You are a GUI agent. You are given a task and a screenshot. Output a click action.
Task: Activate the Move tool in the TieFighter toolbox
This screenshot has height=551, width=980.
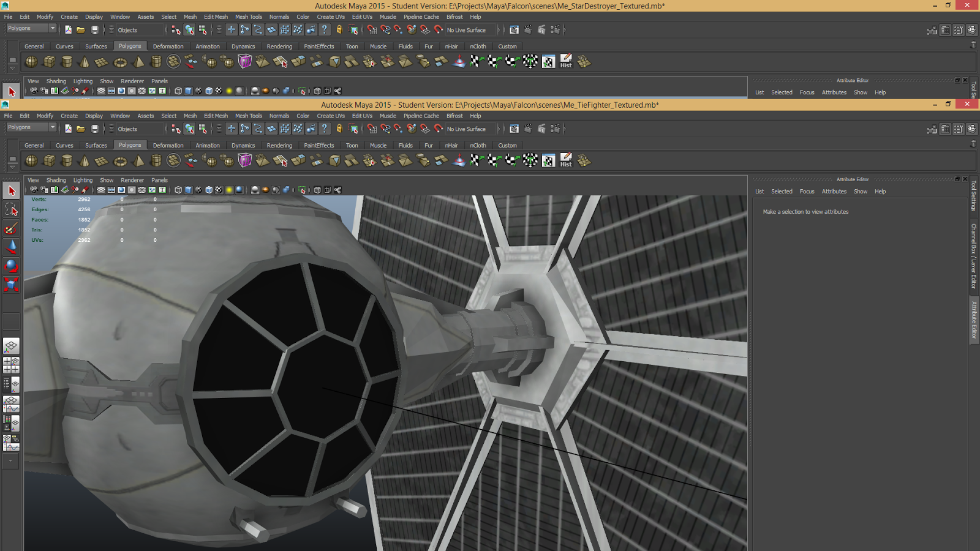pyautogui.click(x=11, y=247)
